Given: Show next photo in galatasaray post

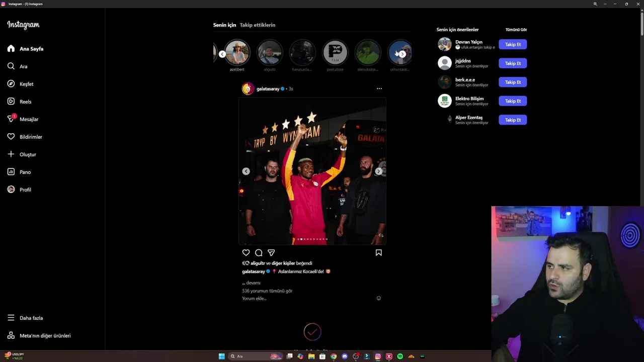Looking at the screenshot, I should click(379, 171).
